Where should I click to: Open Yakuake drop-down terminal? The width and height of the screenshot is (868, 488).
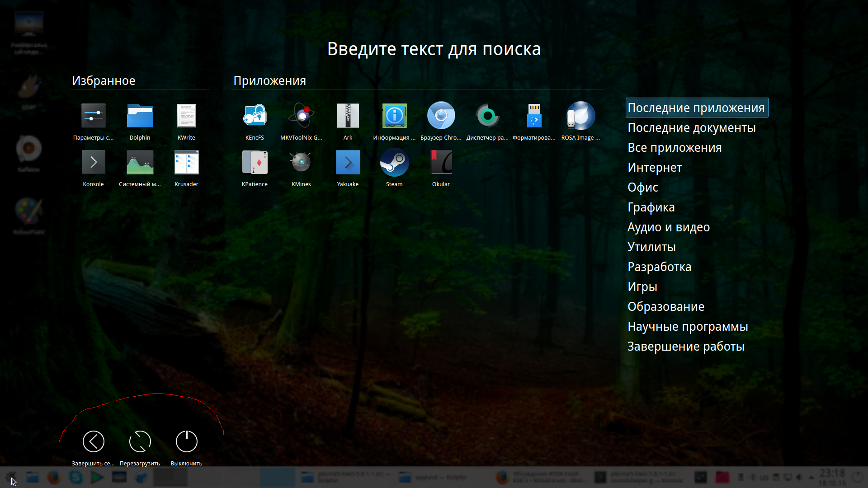pos(348,164)
